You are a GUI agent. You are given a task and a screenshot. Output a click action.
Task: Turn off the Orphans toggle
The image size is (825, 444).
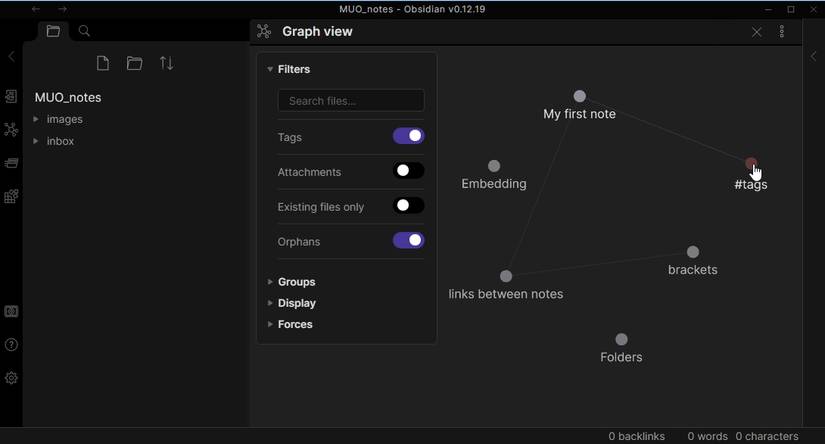[409, 240]
